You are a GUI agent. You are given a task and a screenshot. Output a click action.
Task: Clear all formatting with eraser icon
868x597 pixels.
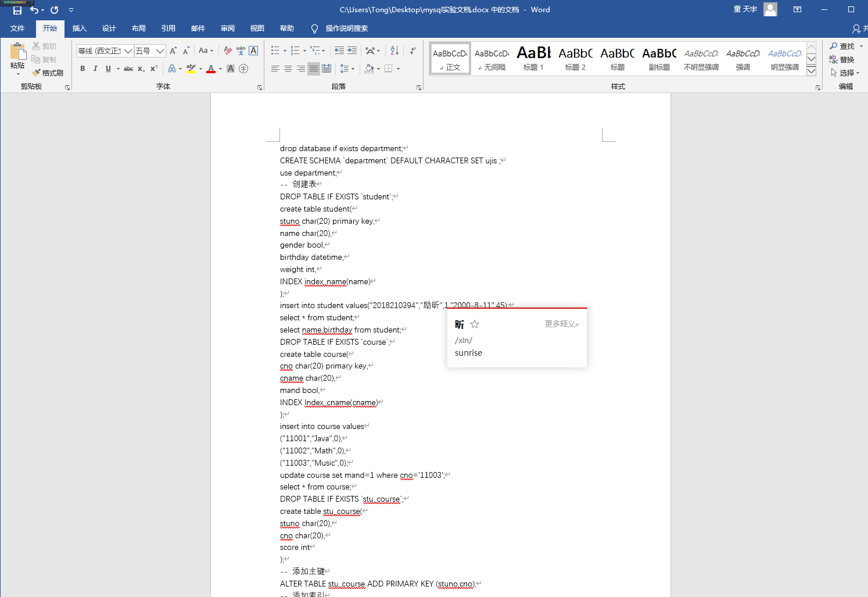click(x=228, y=51)
